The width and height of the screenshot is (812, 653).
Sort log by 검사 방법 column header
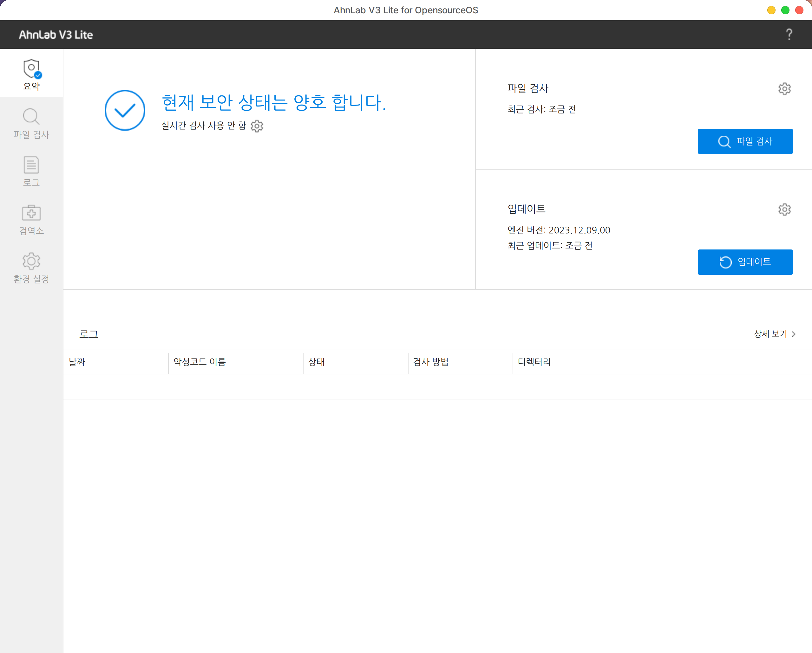(460, 362)
